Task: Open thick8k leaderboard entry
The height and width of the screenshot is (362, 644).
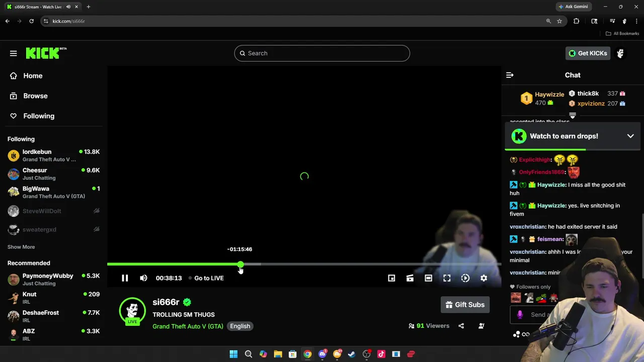Action: click(x=597, y=94)
